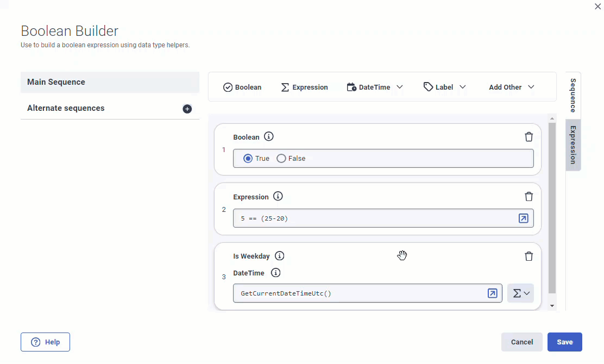Add a Boolean item from toolbar
The width and height of the screenshot is (604, 364).
[242, 87]
